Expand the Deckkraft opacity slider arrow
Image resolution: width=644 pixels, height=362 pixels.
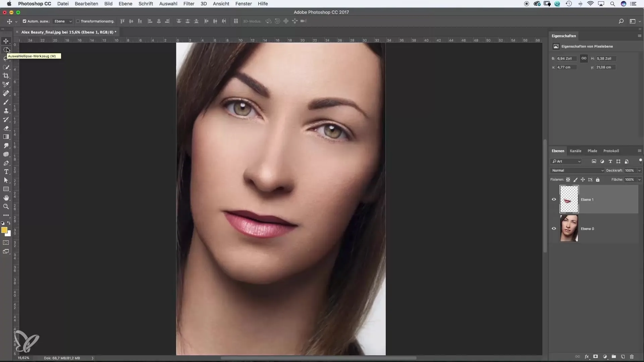pos(639,171)
